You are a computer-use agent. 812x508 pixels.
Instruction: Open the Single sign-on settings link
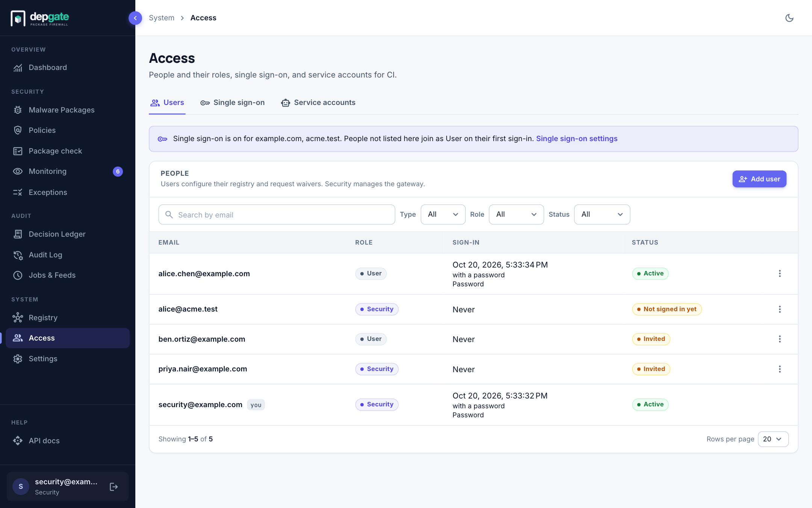577,139
